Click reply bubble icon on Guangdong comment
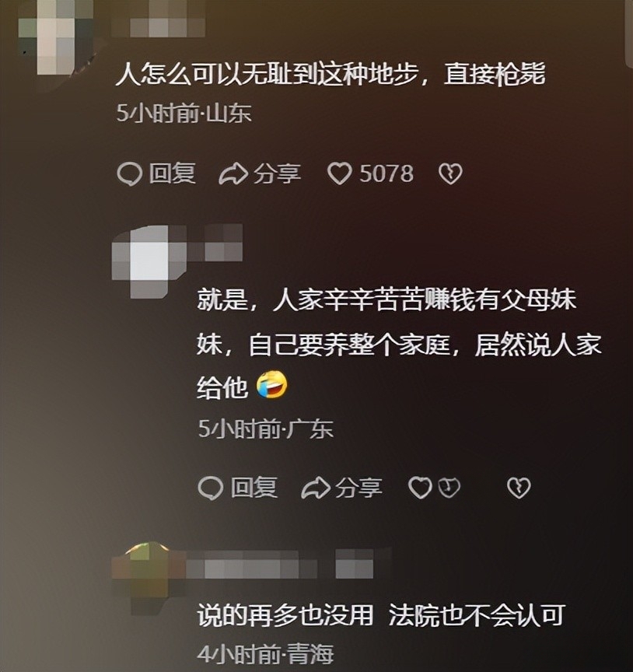This screenshot has height=672, width=633. 211,488
